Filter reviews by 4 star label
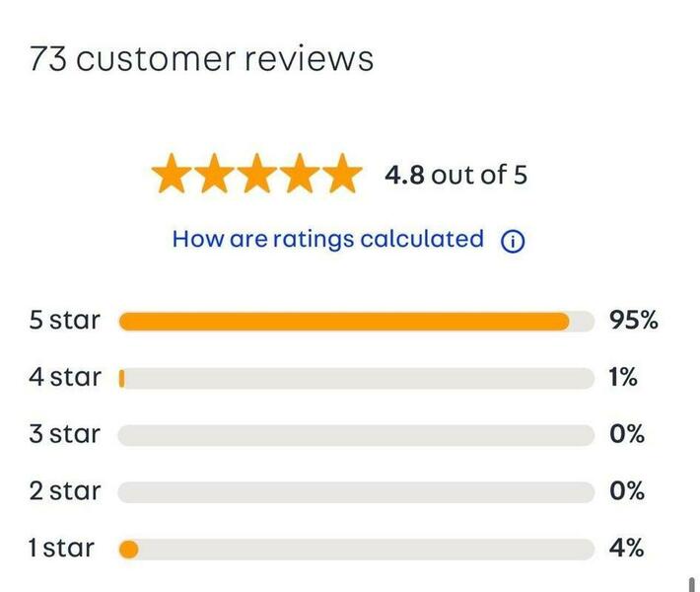This screenshot has width=700, height=592. [65, 377]
